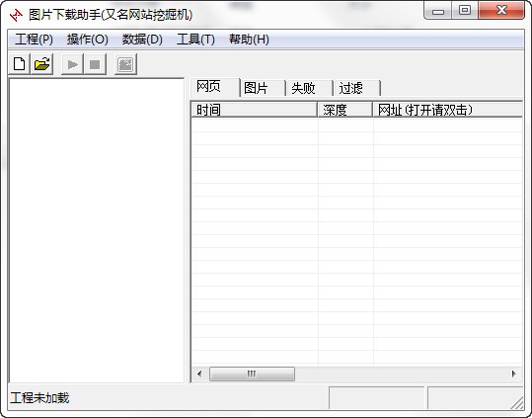Viewport: 532px width, 418px height.
Task: Open the 帮助(H) menu
Action: 249,40
